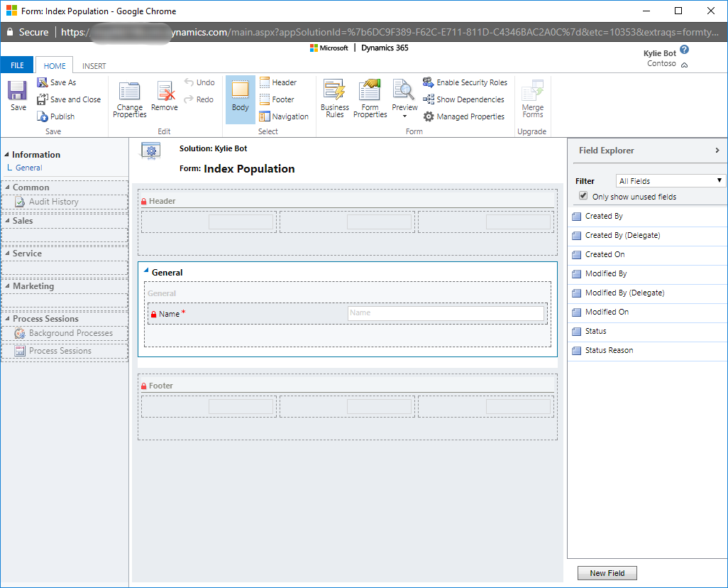Select Navigation in ribbon
This screenshot has width=728, height=588.
pyautogui.click(x=284, y=116)
